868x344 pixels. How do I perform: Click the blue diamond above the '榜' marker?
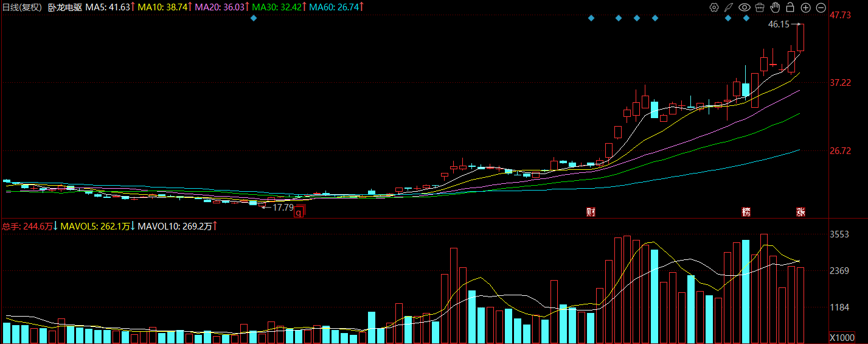pos(746,18)
